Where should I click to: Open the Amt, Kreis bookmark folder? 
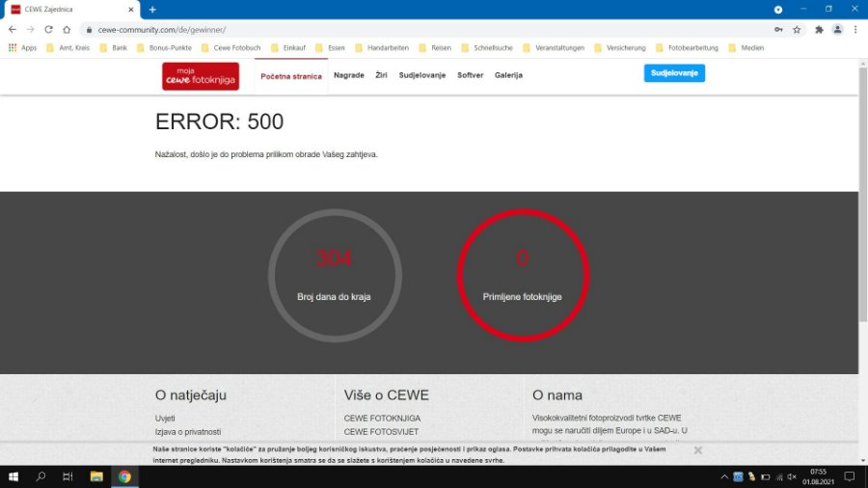point(68,48)
